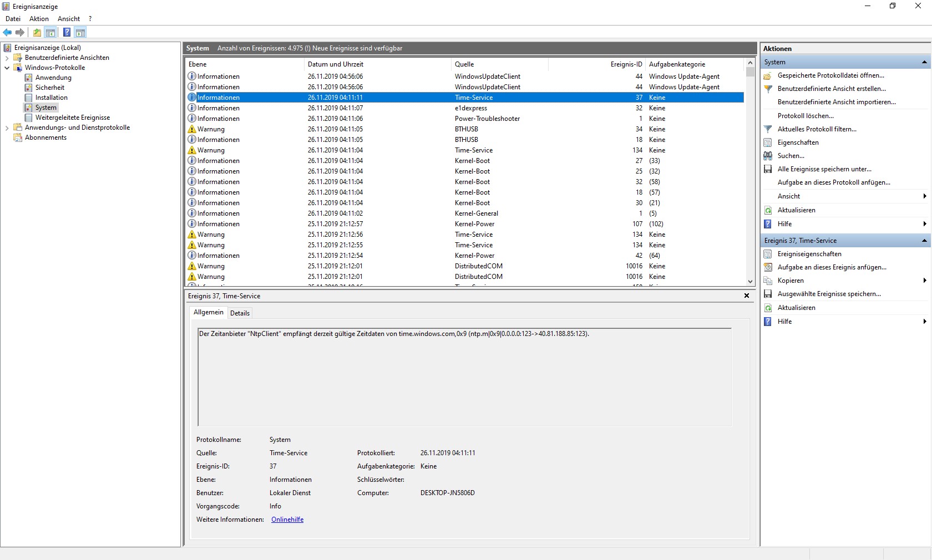The width and height of the screenshot is (932, 560).
Task: Sort by the Ereignis-ID column header
Action: pyautogui.click(x=597, y=64)
